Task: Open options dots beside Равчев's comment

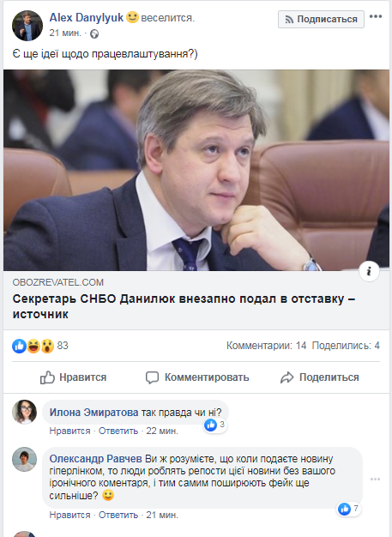Action: coord(375,479)
